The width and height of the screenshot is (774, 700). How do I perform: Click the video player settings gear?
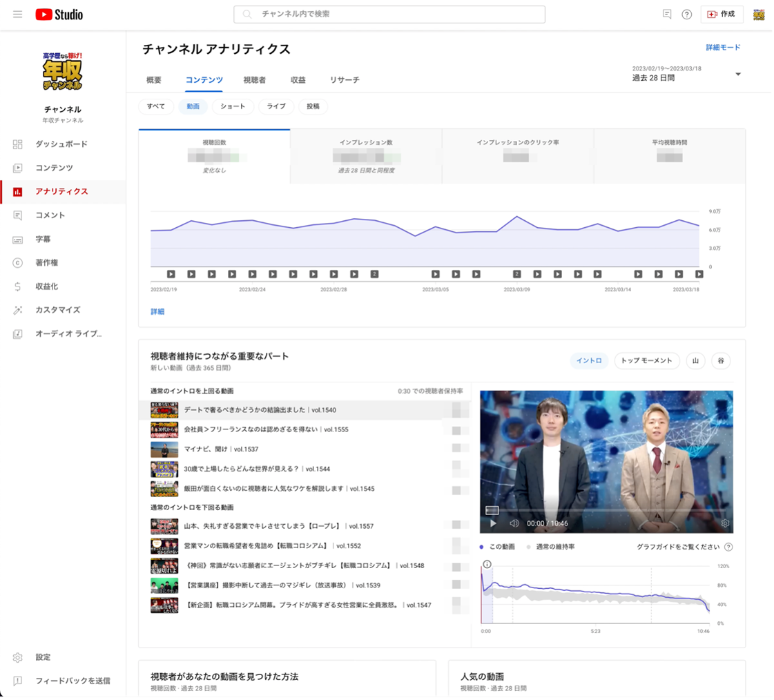pos(725,523)
